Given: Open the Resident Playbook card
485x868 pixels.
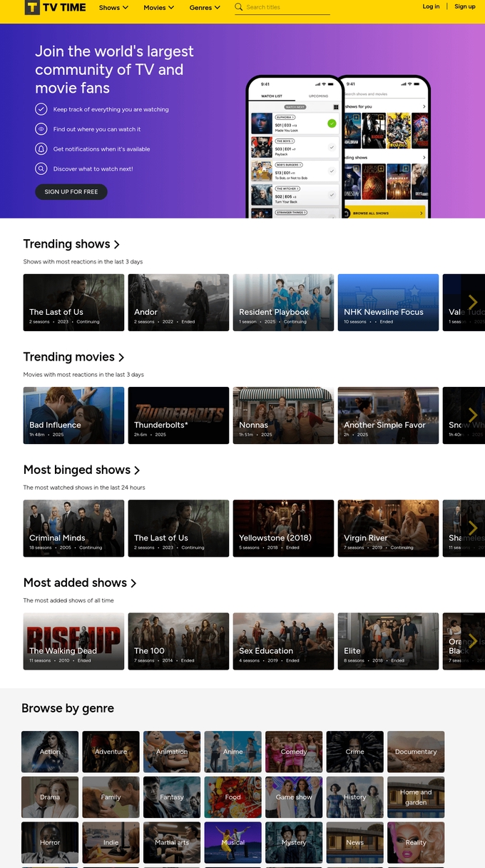Looking at the screenshot, I should pos(283,302).
